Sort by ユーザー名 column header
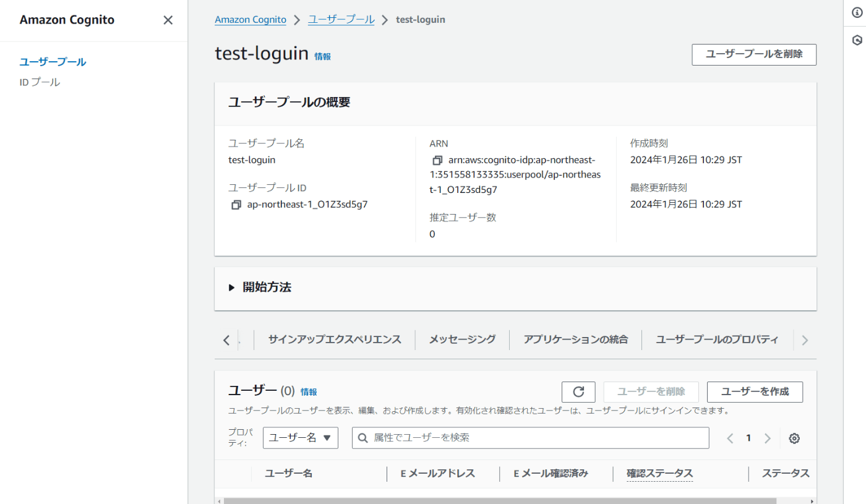Image resolution: width=866 pixels, height=504 pixels. pyautogui.click(x=288, y=474)
